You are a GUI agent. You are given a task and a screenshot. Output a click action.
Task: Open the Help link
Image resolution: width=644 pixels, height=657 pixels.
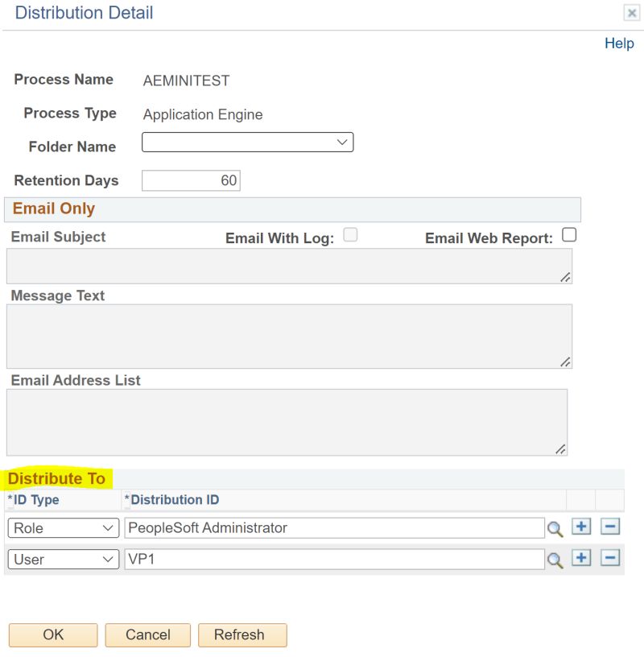point(619,43)
